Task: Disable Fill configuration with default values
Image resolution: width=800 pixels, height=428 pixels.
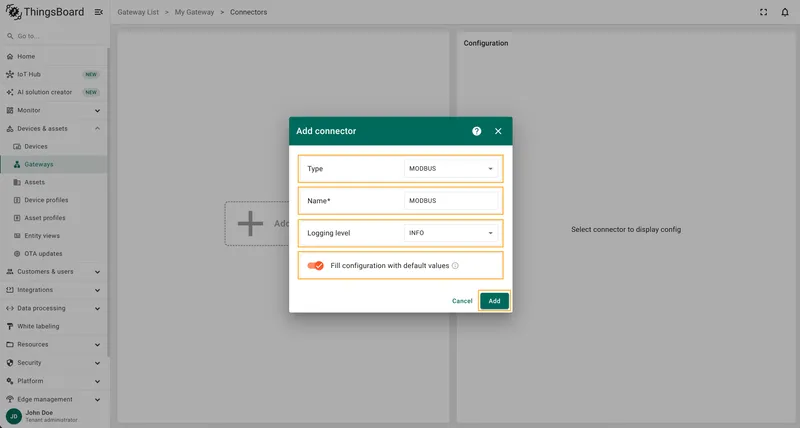Action: coord(315,266)
